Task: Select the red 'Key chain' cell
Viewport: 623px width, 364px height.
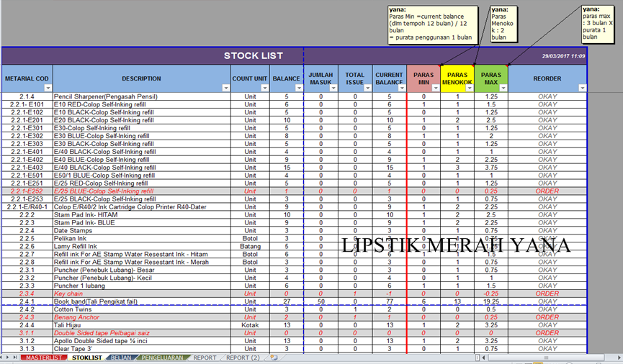Action: (141, 294)
